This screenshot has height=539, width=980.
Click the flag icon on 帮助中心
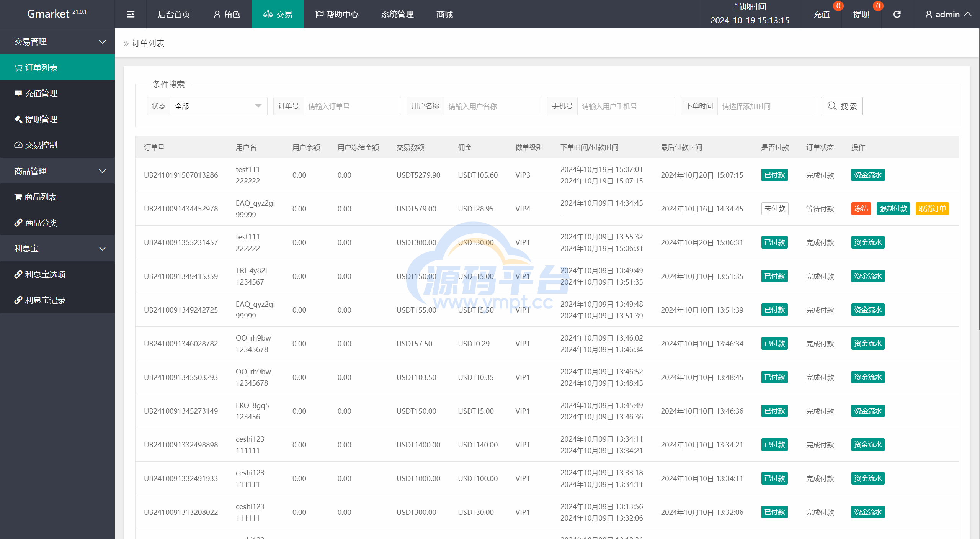coord(319,14)
